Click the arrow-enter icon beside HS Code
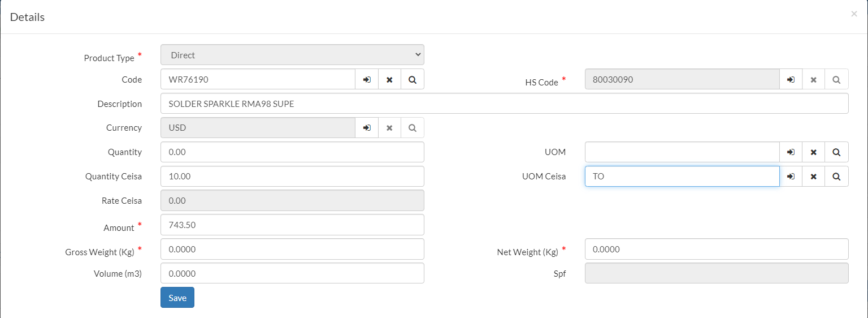The image size is (868, 318). pos(791,80)
